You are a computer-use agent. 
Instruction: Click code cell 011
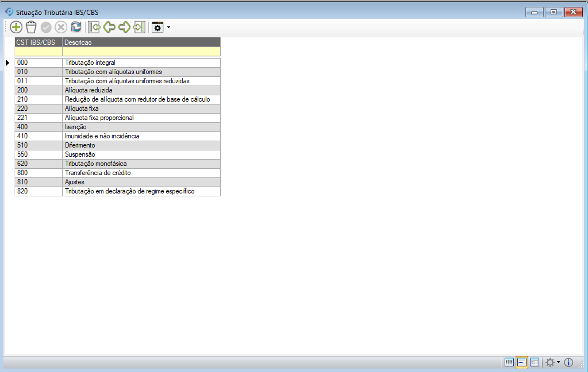click(39, 81)
